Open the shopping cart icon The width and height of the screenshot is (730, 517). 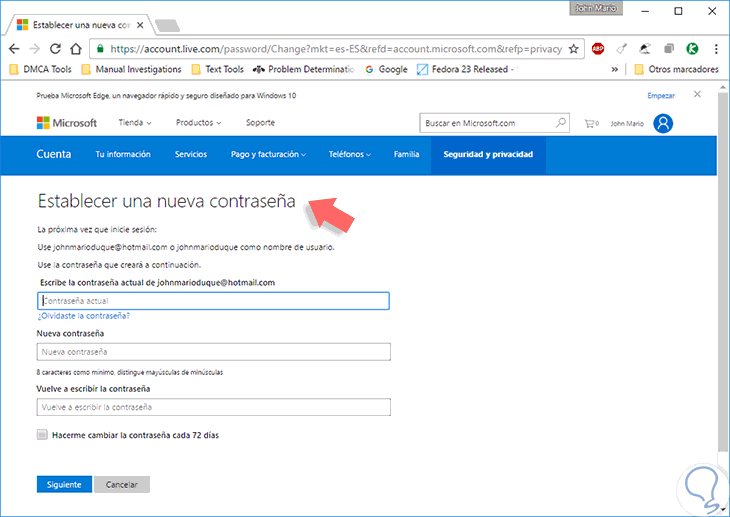pyautogui.click(x=591, y=123)
